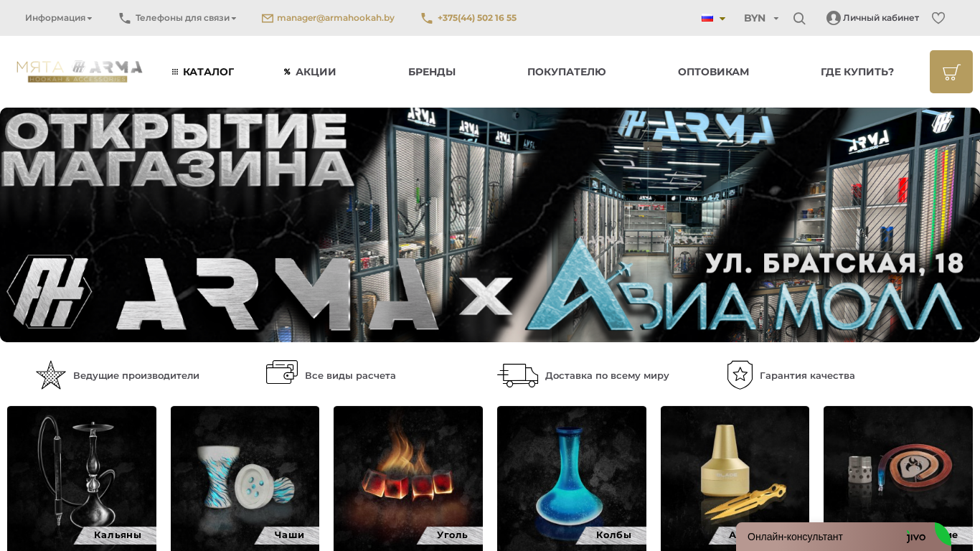Screen dimensions: 980x551
Task: Open the language selector arrow
Action: click(722, 19)
